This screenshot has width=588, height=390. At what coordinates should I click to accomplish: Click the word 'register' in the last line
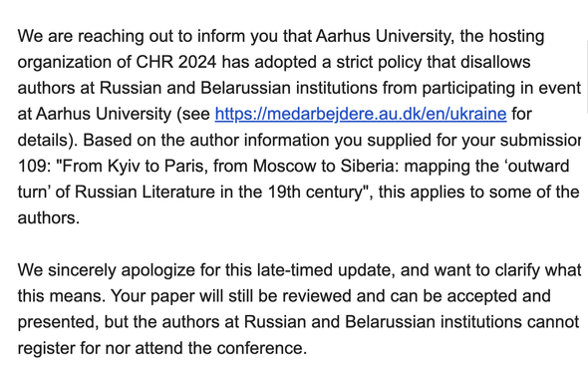pos(47,348)
